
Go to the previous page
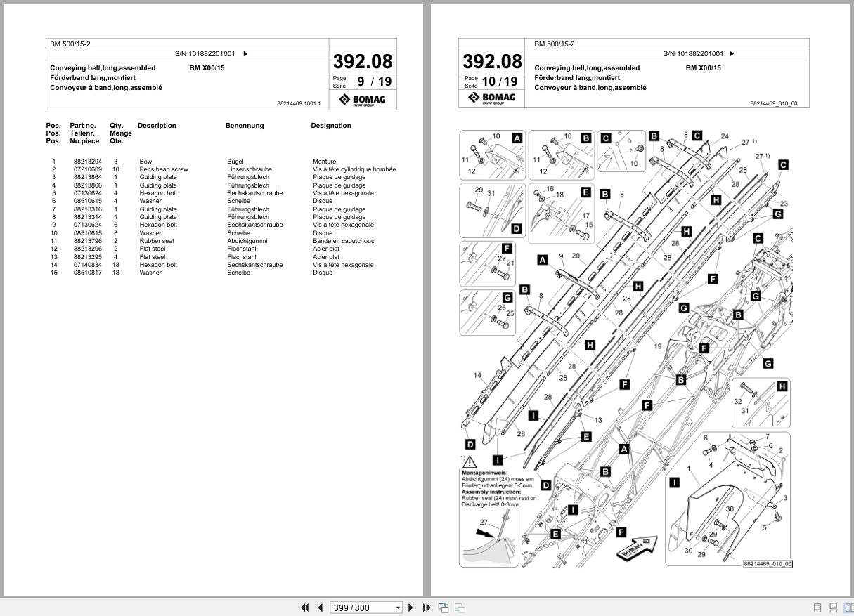pos(321,608)
